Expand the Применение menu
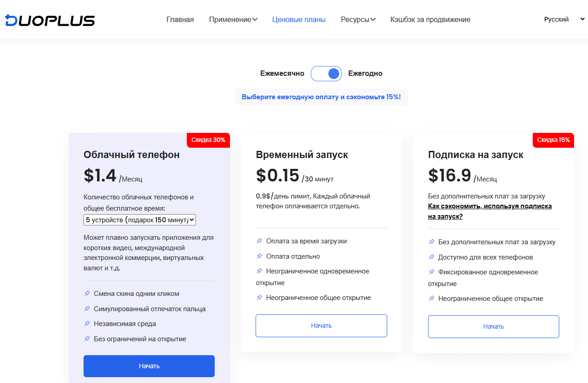Screen dimensions: 588x383 pyautogui.click(x=233, y=20)
